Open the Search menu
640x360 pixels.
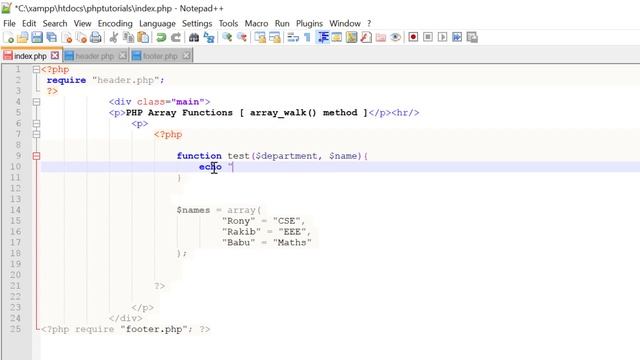pyautogui.click(x=55, y=24)
